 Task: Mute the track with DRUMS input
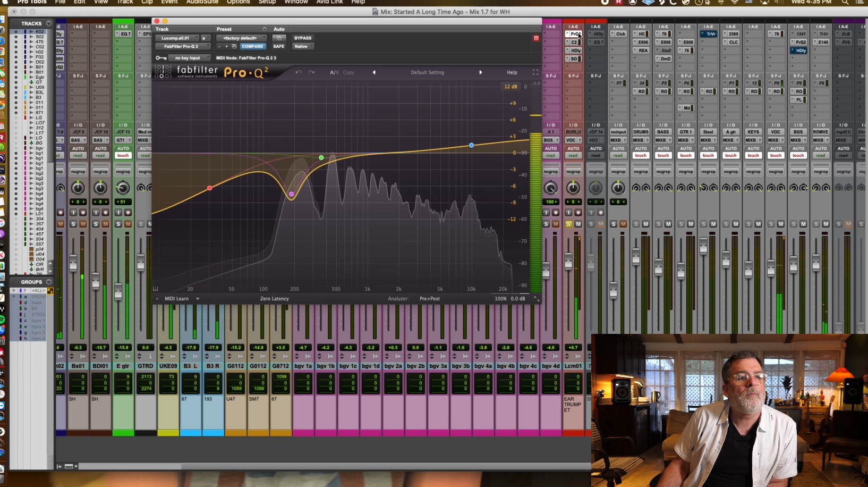645,224
